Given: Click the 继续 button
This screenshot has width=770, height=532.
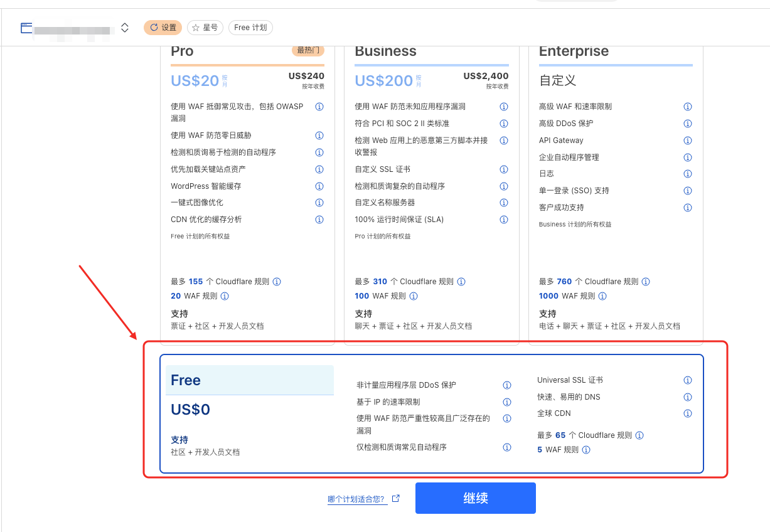Looking at the screenshot, I should [476, 498].
